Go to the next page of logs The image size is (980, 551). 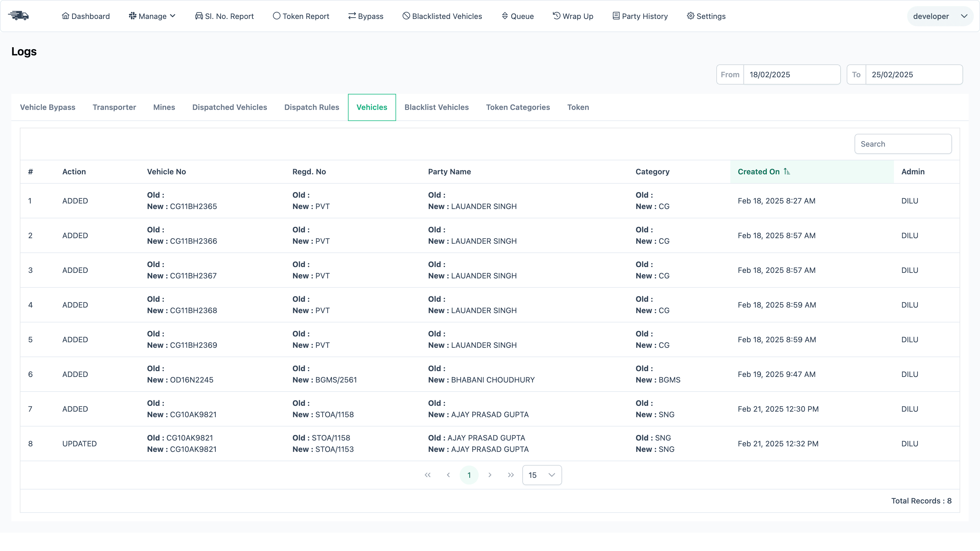[490, 475]
